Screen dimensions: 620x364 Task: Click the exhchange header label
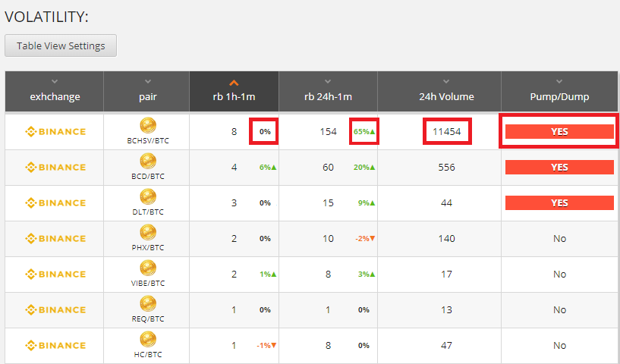[55, 97]
